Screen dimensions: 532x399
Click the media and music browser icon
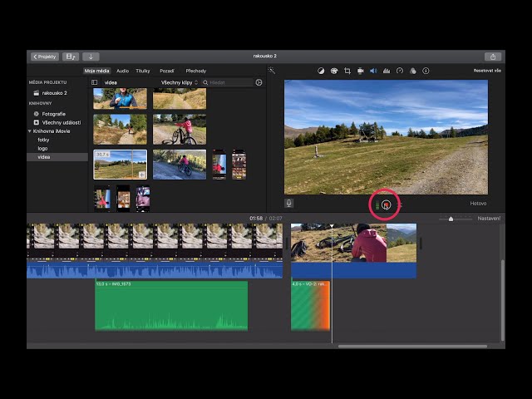click(x=71, y=57)
